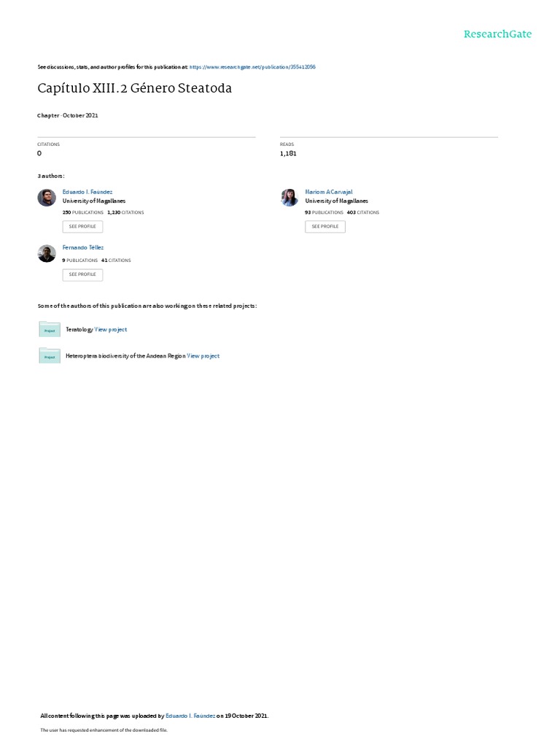Click the Heteroptera biodiversity project folder icon

(x=50, y=355)
